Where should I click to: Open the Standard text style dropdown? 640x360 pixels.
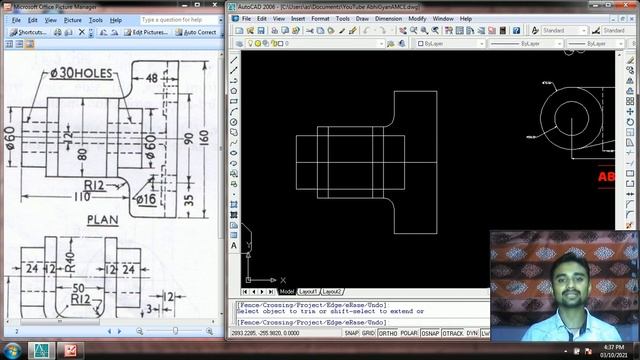pos(584,31)
